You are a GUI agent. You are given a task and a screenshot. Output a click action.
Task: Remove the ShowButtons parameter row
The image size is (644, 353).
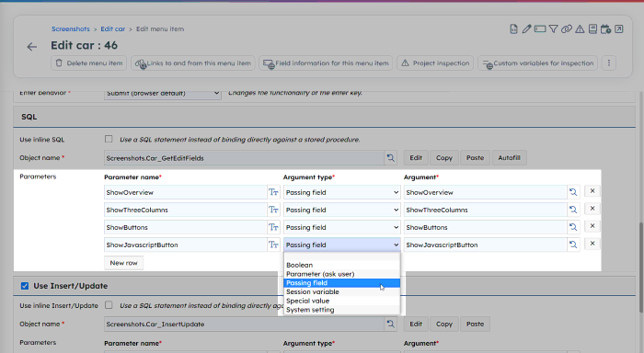[x=592, y=226]
